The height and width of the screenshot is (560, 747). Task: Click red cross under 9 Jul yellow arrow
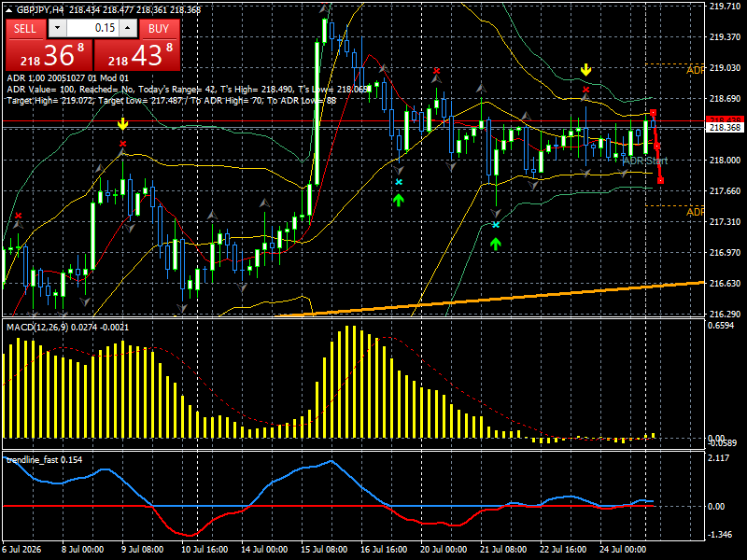(123, 144)
